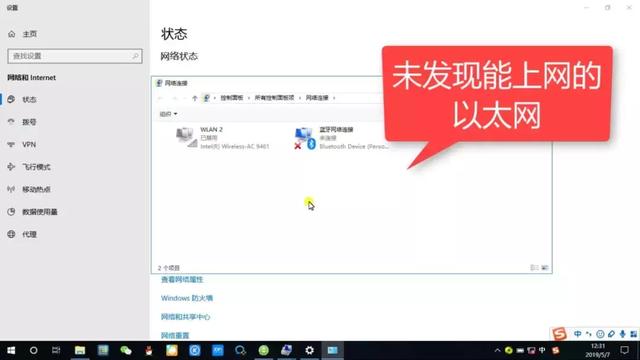Click the airplane icon beside 飞行模式
The width and height of the screenshot is (640, 360).
click(11, 167)
